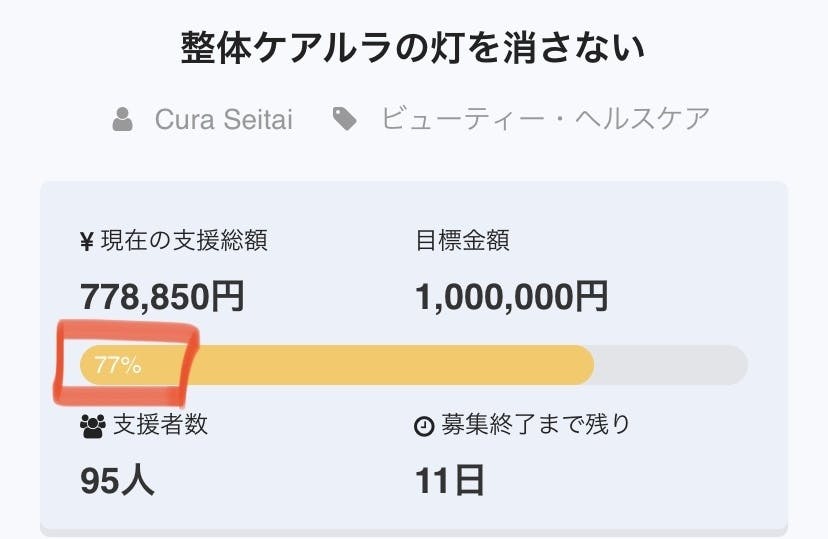
Task: Open the ビューティー・ヘルスケア category link
Action: (x=545, y=120)
